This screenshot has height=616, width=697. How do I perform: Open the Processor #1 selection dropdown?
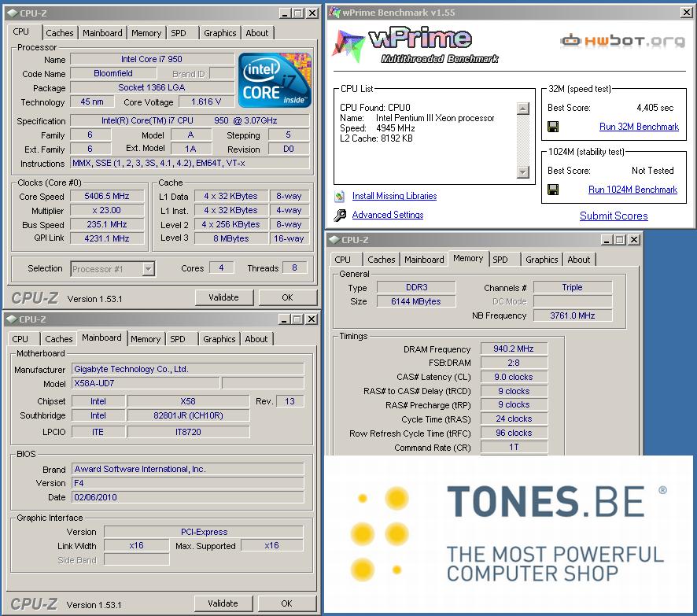click(149, 269)
